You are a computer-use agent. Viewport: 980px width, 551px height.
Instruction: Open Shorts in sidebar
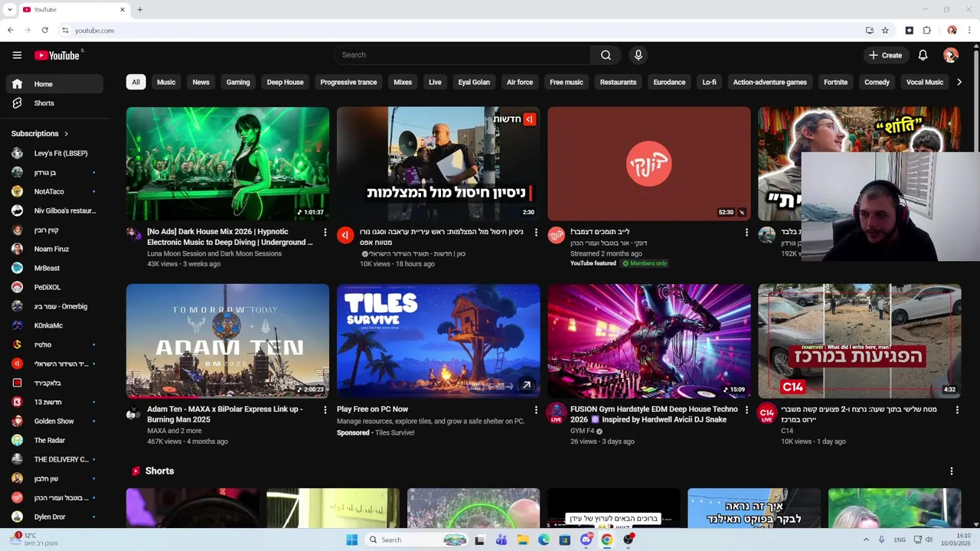tap(54, 103)
